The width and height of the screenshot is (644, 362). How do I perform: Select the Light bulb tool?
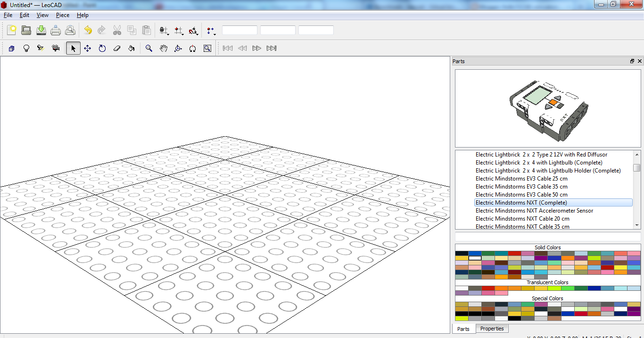(26, 48)
